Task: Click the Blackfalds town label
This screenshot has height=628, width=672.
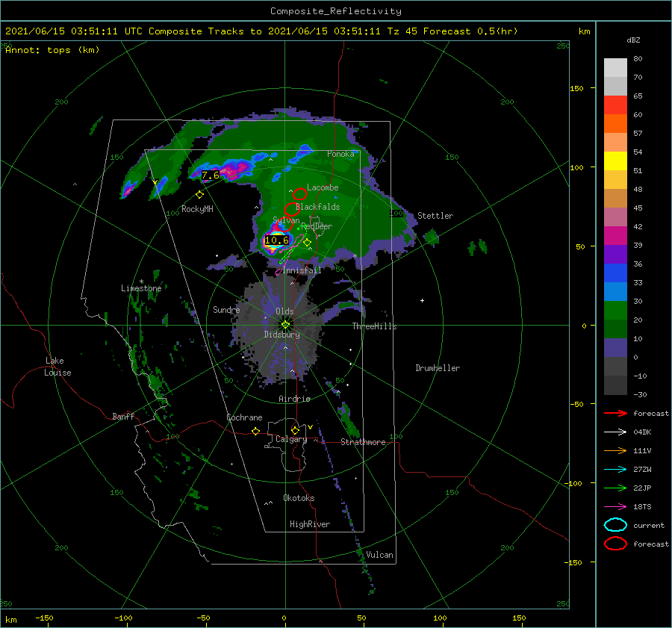Action: tap(317, 207)
